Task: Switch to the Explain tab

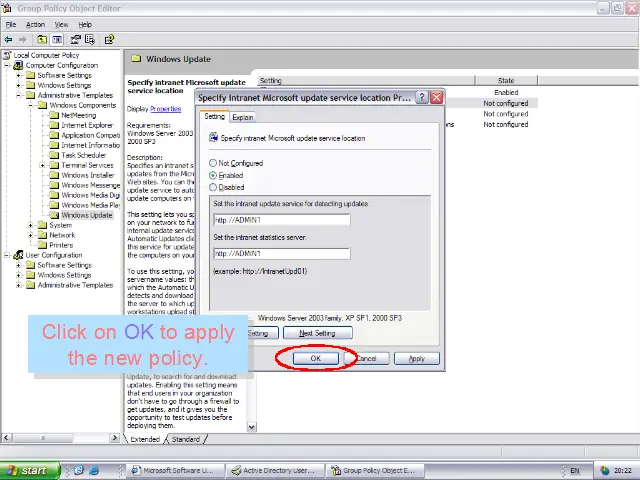Action: [x=243, y=117]
